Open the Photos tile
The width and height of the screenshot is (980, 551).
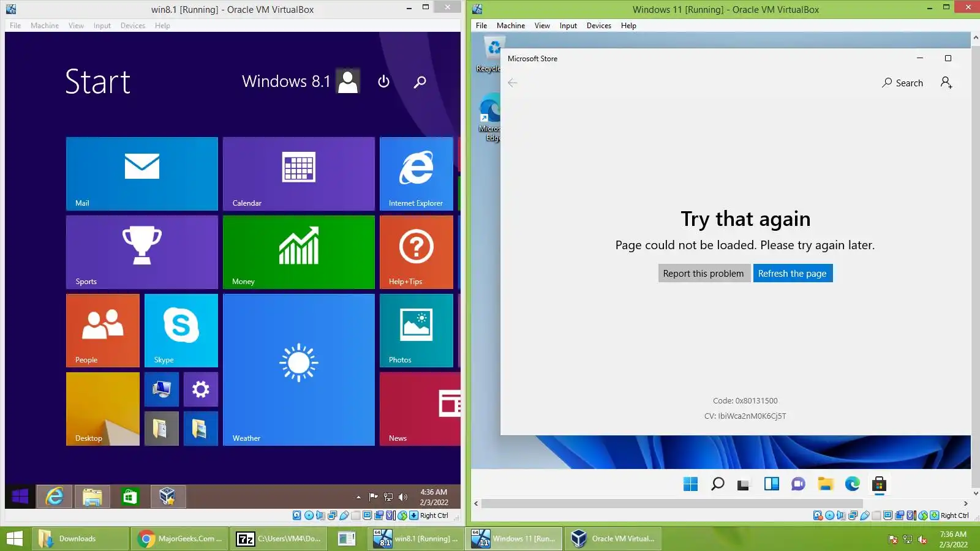pos(417,331)
